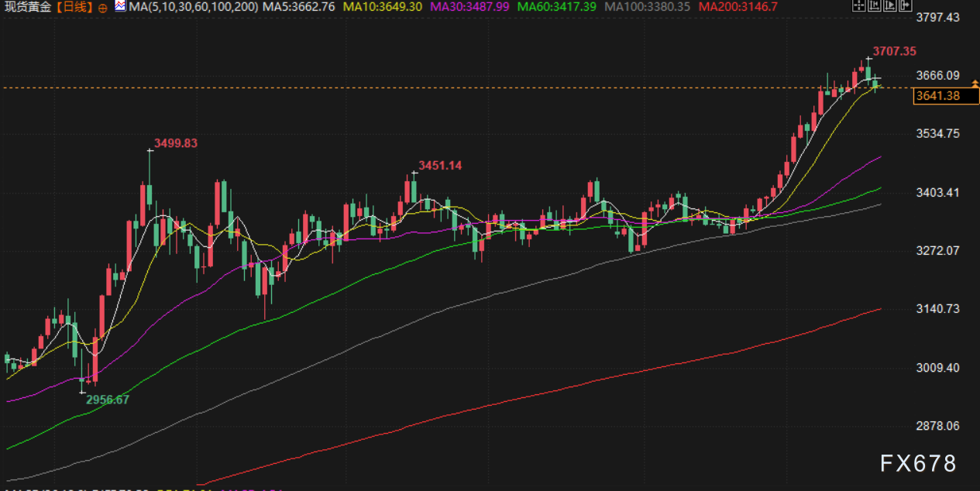Click the FX678 watermark logo
The height and width of the screenshot is (491, 980).
pos(919,463)
